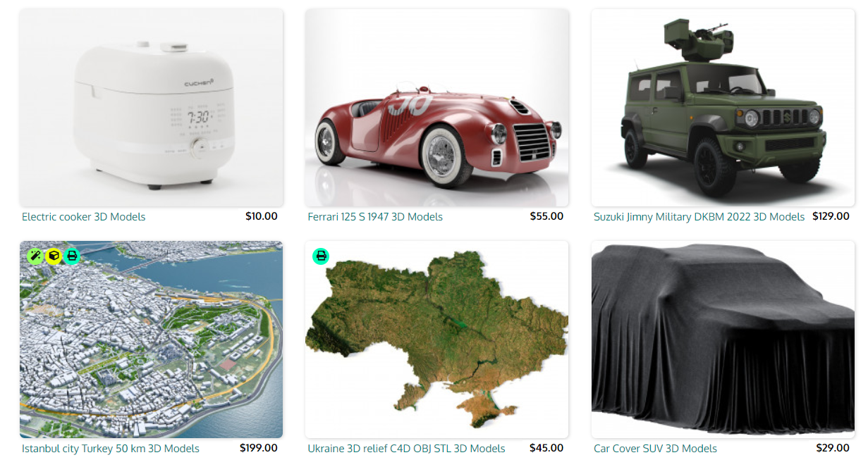Open the red Ferrari 125 S thumbnail
The image size is (868, 467).
(436, 108)
